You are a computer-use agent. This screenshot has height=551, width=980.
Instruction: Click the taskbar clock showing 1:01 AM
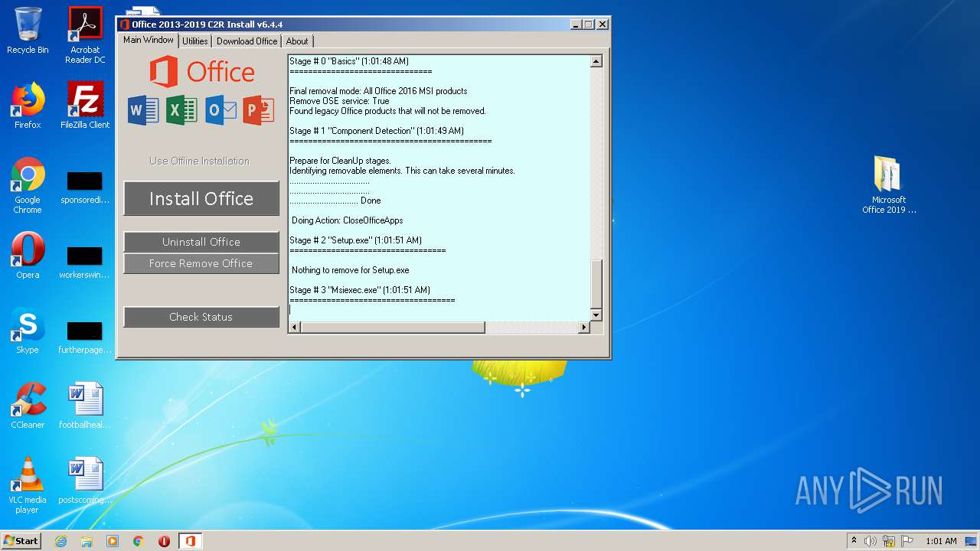tap(941, 541)
